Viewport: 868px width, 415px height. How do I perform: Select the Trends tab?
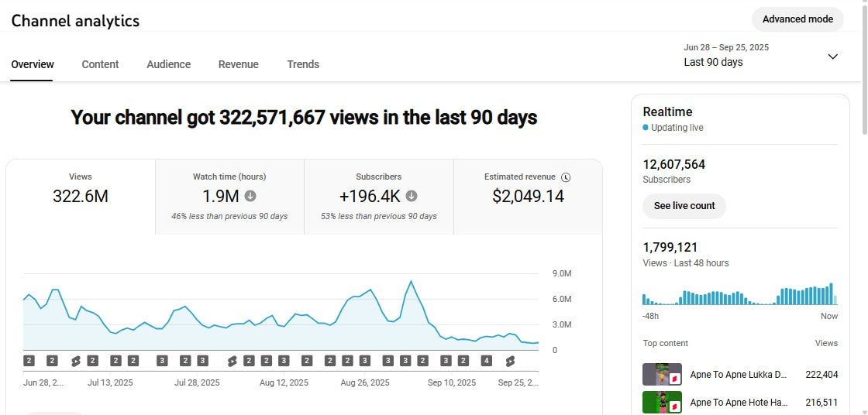pos(303,64)
